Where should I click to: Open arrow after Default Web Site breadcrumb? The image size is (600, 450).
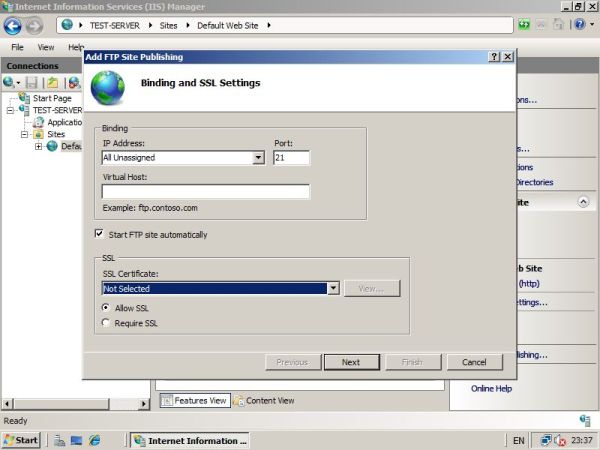269,25
